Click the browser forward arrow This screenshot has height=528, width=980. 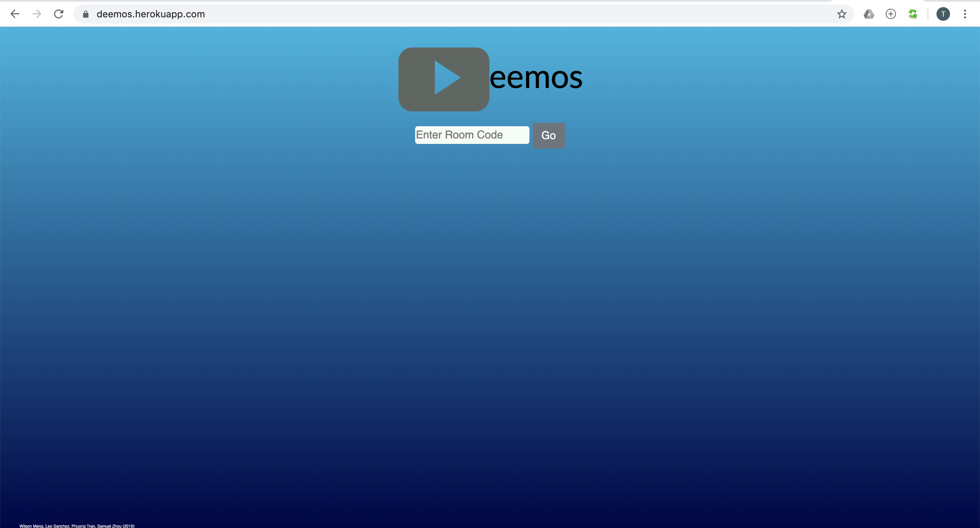[x=36, y=14]
